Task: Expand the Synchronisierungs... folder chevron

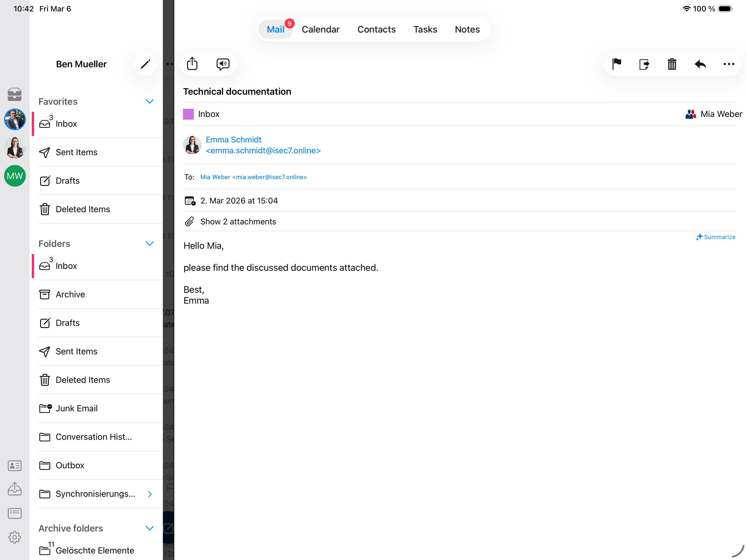Action: click(x=150, y=494)
